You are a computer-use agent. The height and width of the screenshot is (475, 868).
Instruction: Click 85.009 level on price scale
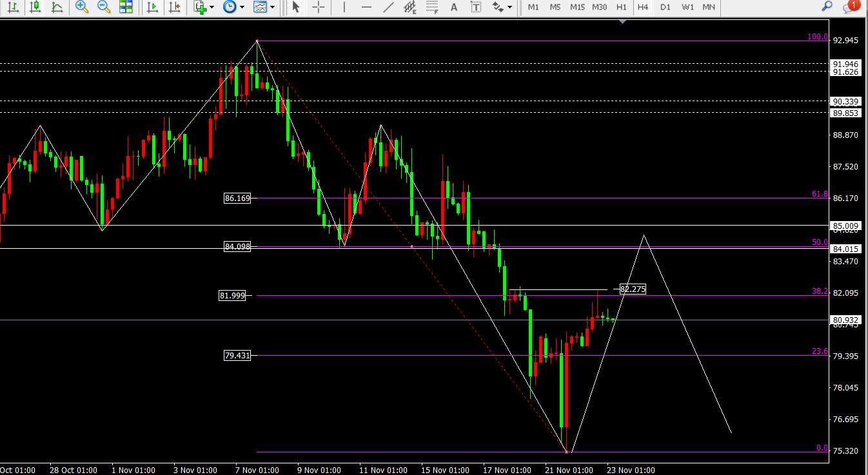(x=845, y=226)
